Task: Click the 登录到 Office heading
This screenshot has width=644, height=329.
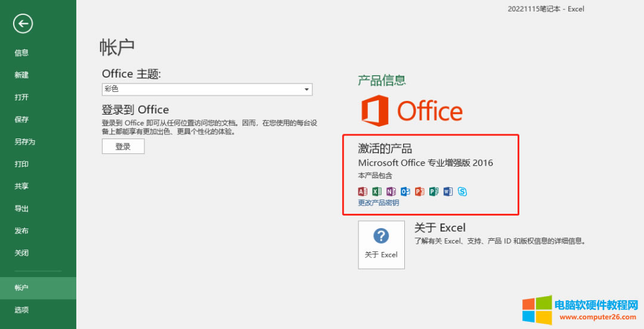Action: coord(135,110)
